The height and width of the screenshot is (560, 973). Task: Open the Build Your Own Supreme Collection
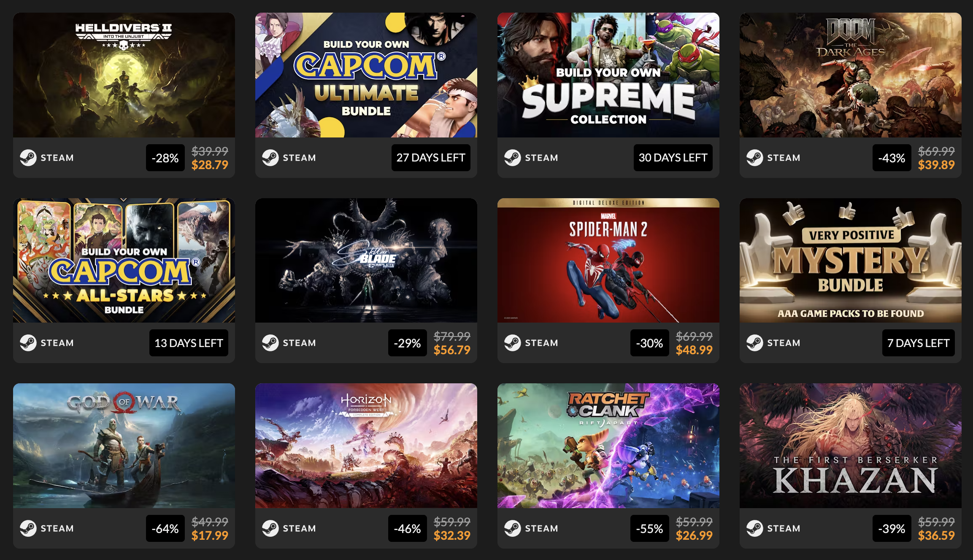click(x=608, y=75)
